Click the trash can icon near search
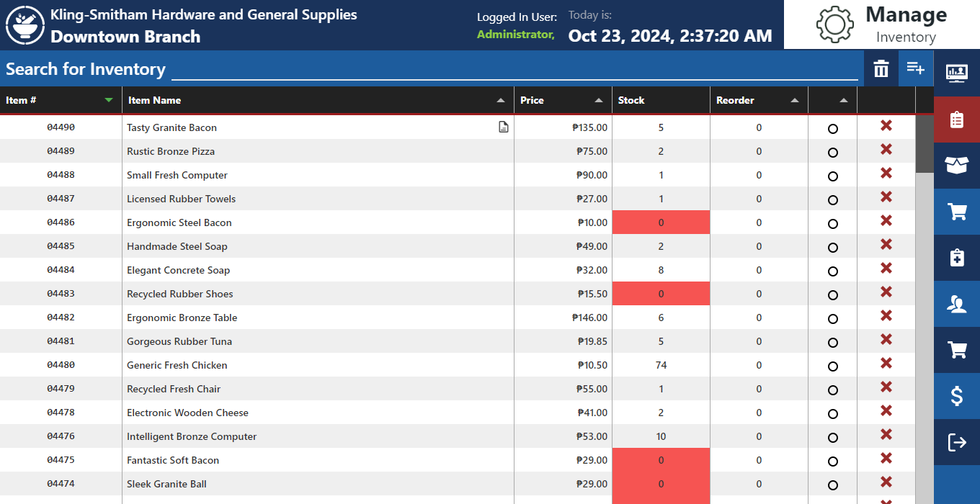The image size is (980, 504). [881, 69]
